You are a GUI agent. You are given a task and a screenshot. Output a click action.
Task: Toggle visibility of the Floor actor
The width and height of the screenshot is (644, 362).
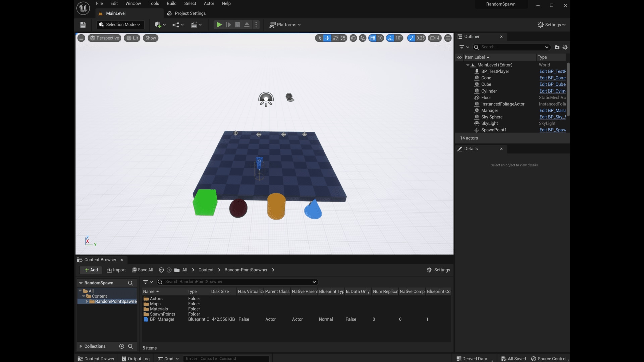(459, 98)
